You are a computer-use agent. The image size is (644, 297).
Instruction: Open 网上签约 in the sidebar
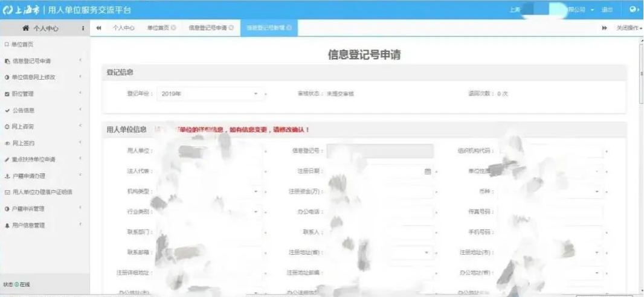click(24, 143)
